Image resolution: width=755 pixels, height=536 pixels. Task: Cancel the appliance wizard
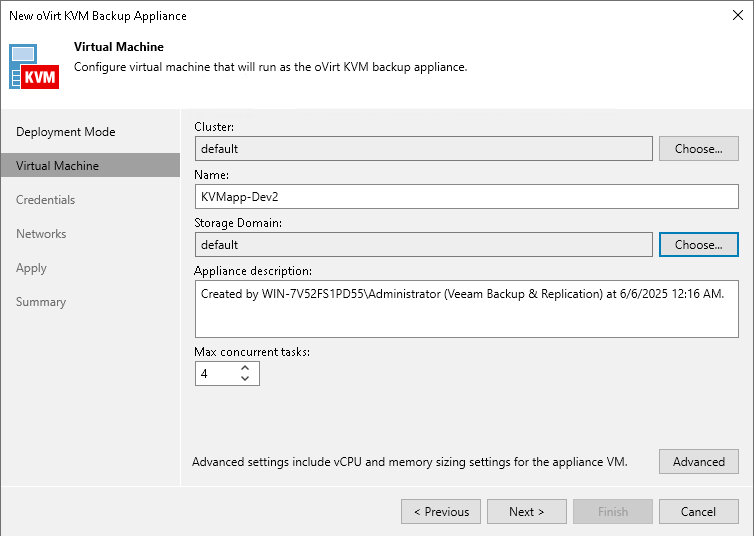click(x=698, y=512)
